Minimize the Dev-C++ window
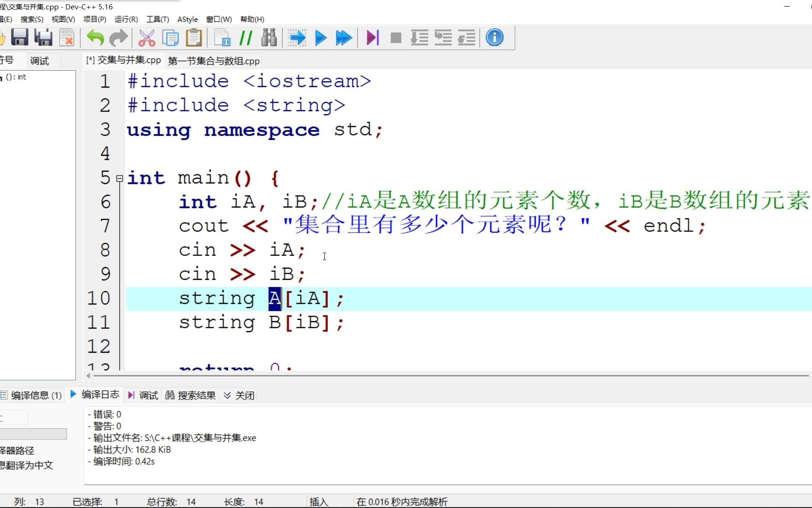 [x=788, y=7]
